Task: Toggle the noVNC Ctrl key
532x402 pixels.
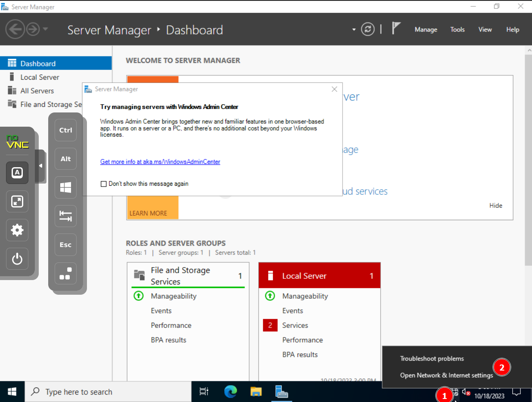Action: [65, 130]
